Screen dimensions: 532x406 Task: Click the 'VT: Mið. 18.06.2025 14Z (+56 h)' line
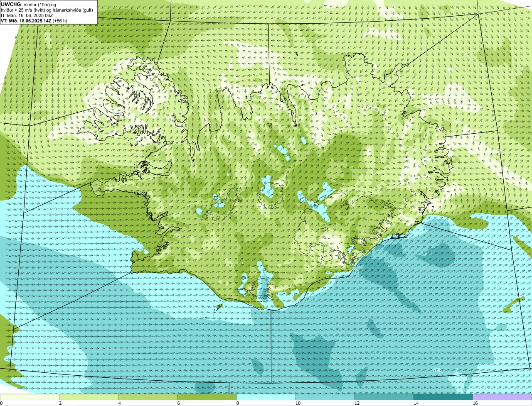point(34,21)
